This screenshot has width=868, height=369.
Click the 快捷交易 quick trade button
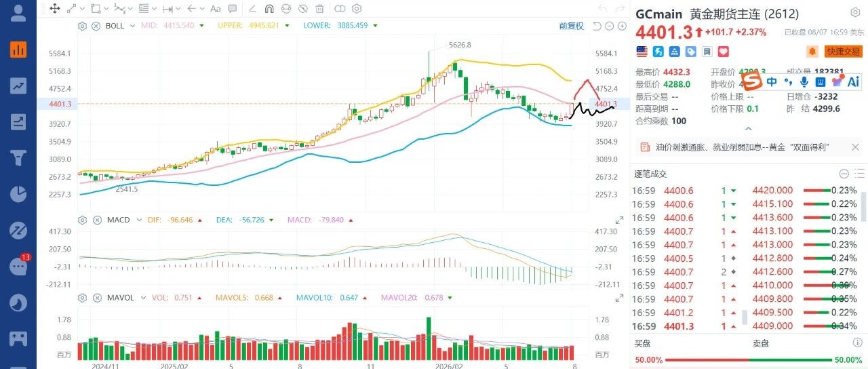(x=844, y=52)
